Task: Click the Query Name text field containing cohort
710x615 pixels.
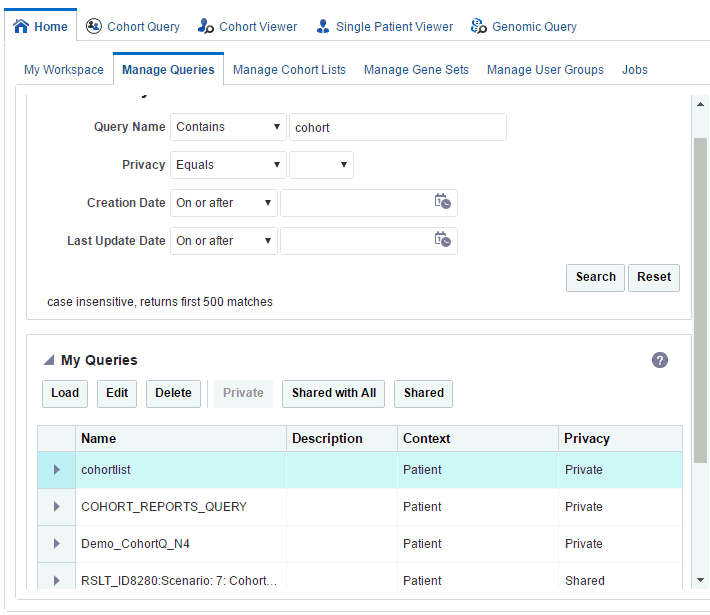Action: click(x=398, y=127)
